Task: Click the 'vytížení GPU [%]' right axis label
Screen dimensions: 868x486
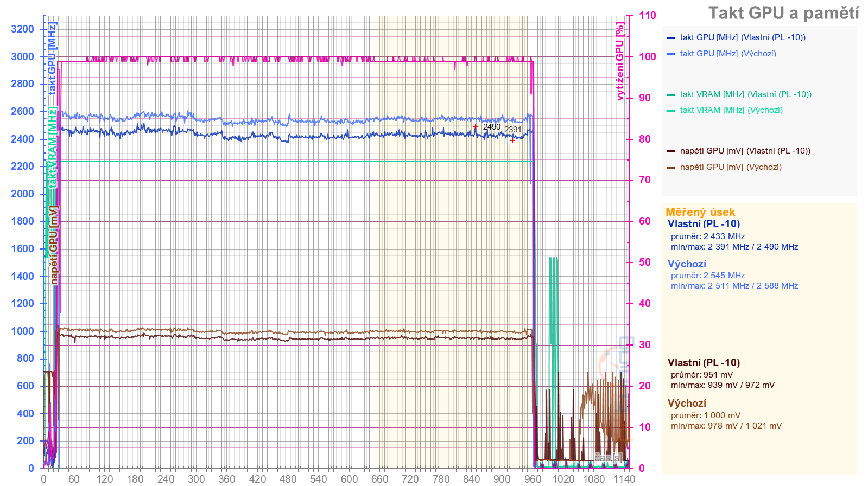Action: 620,61
